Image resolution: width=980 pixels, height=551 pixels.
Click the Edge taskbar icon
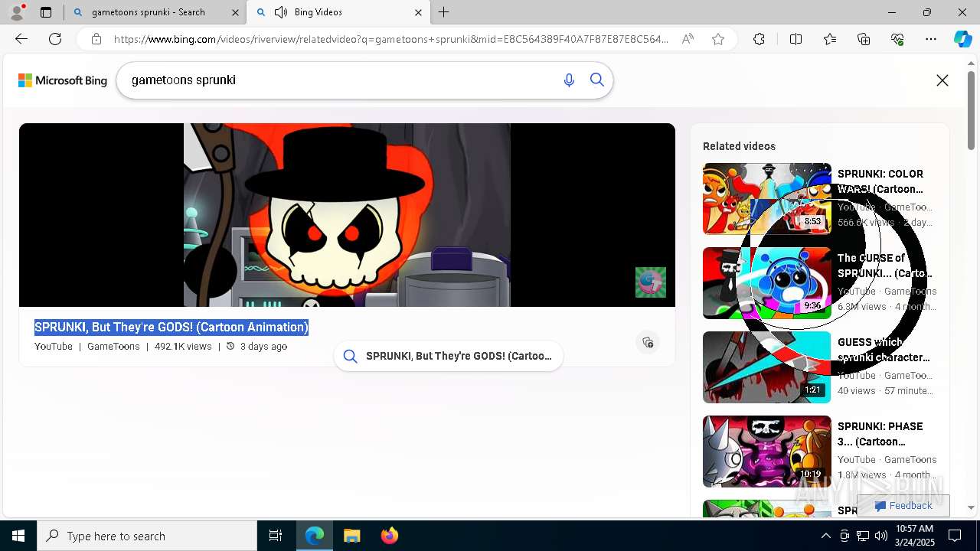point(315,536)
